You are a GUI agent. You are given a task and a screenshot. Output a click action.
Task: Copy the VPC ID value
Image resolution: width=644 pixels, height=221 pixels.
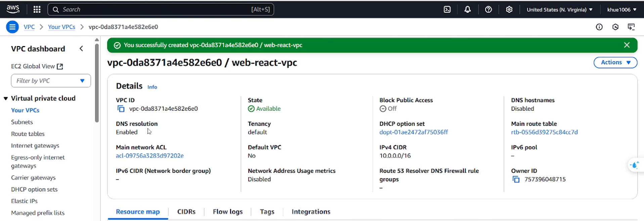tap(121, 109)
